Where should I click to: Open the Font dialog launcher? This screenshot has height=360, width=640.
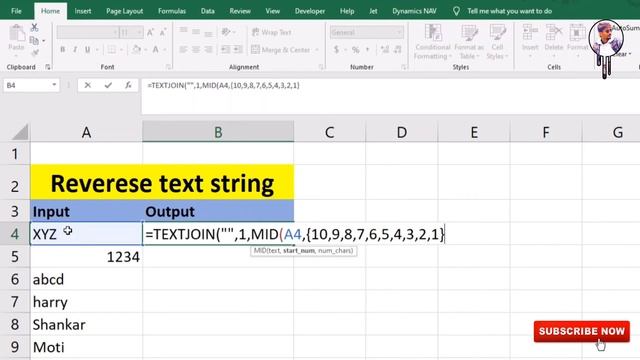click(x=168, y=67)
